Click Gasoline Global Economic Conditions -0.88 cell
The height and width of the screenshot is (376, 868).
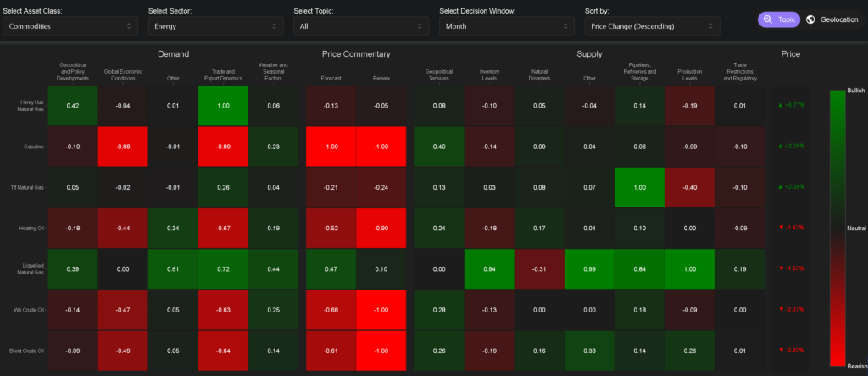123,147
